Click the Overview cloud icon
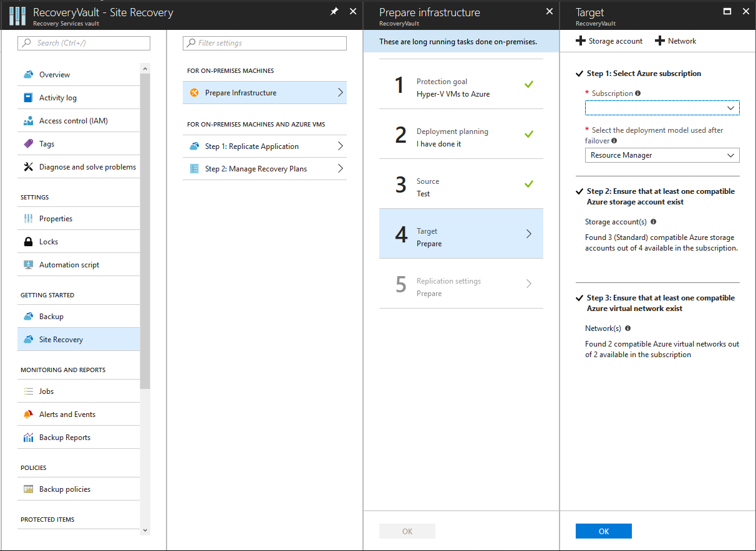Image resolution: width=756 pixels, height=551 pixels. pos(28,75)
